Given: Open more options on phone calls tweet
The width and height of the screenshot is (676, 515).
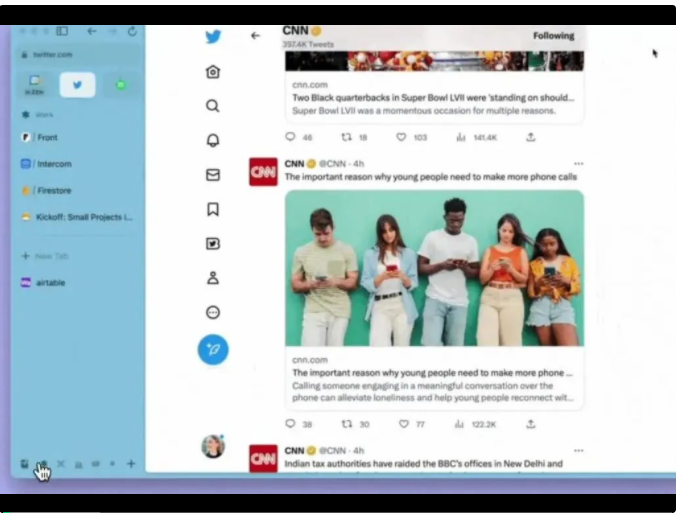Looking at the screenshot, I should click(x=579, y=164).
